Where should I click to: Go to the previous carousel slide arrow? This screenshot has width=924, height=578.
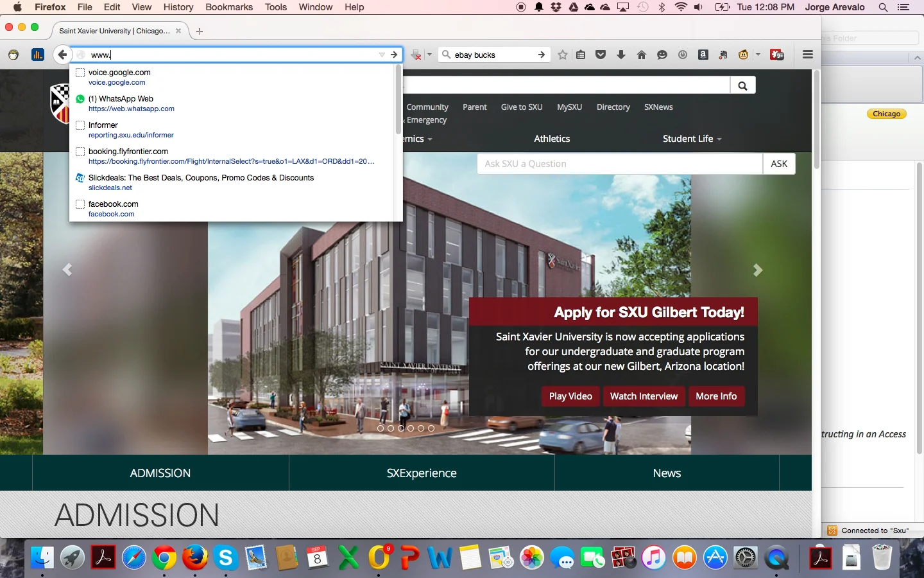(67, 270)
